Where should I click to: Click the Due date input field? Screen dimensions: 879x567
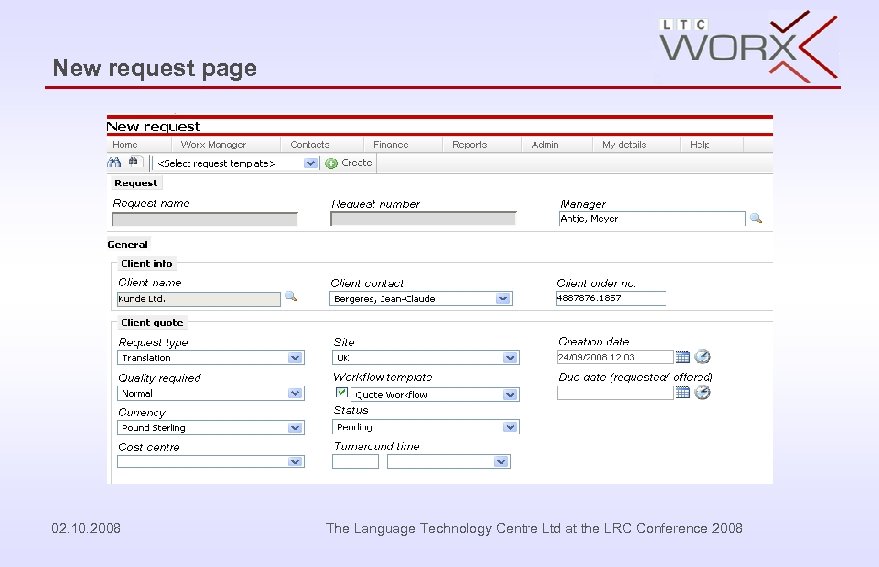click(615, 393)
